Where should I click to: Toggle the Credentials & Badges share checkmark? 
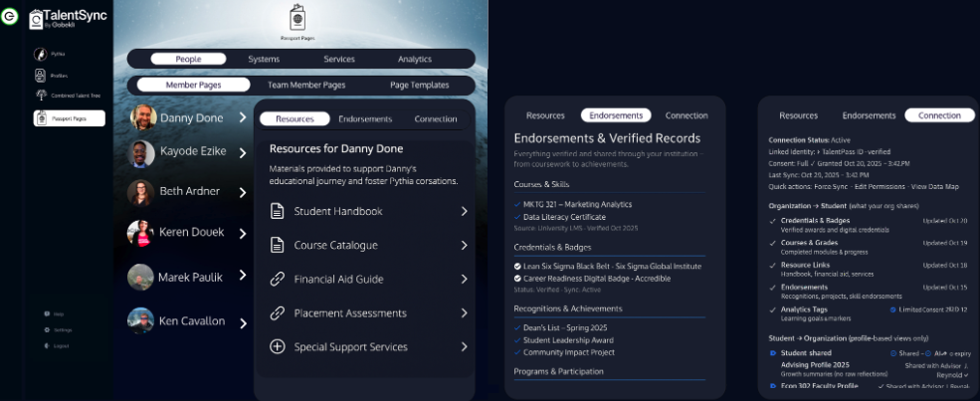tap(773, 220)
